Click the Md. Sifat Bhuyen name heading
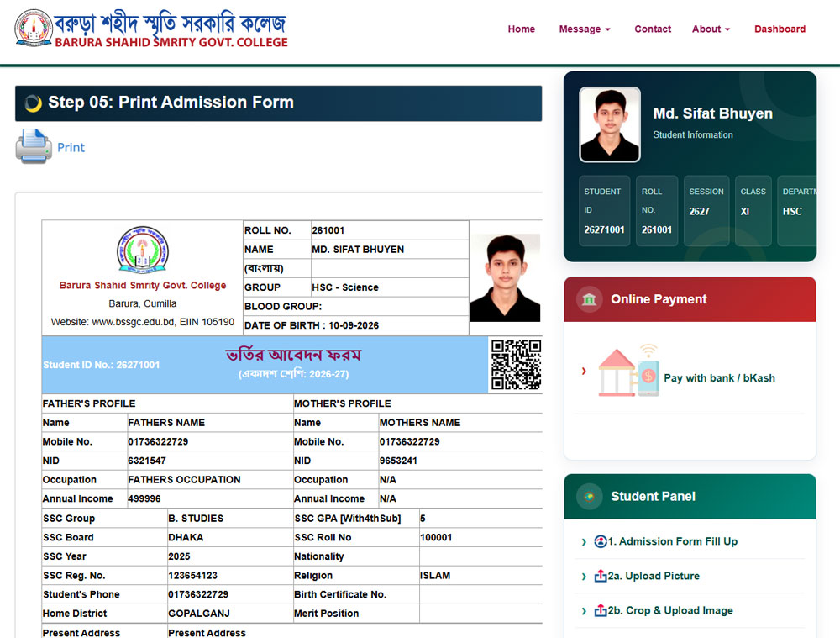840x638 pixels. [712, 113]
